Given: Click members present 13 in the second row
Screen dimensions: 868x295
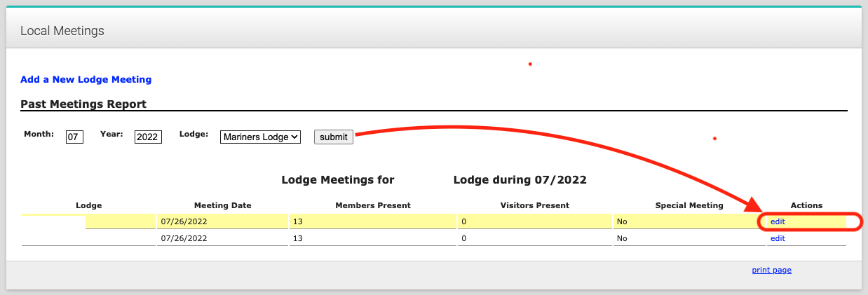Looking at the screenshot, I should tap(297, 238).
